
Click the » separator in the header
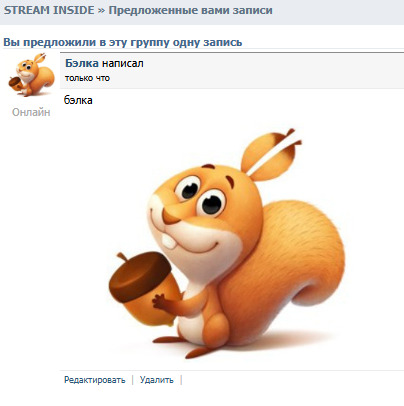[x=101, y=11]
